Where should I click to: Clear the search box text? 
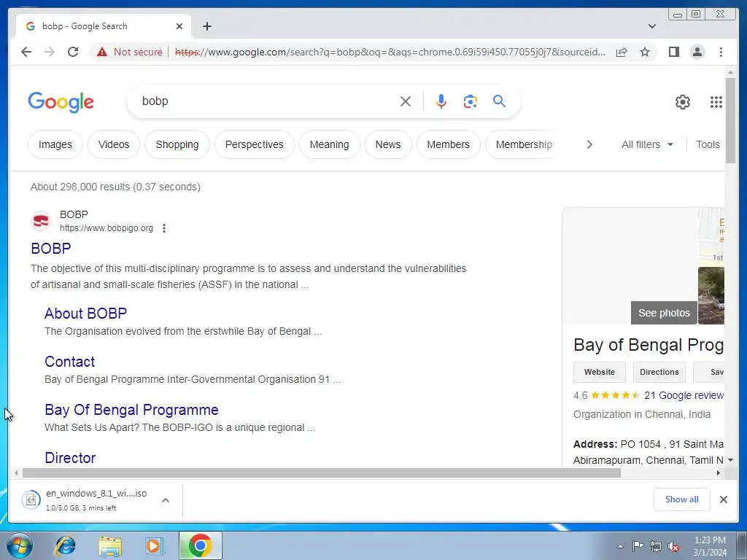coord(406,101)
